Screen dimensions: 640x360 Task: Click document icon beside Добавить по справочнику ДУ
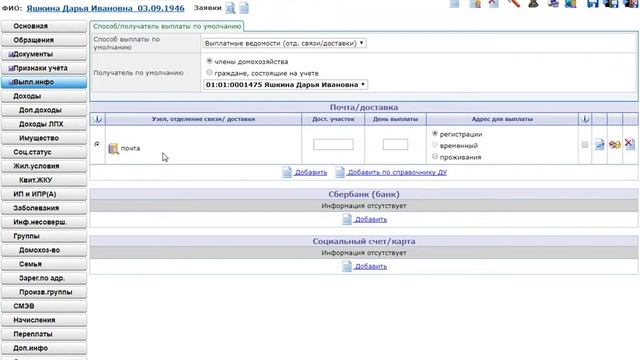click(x=340, y=172)
